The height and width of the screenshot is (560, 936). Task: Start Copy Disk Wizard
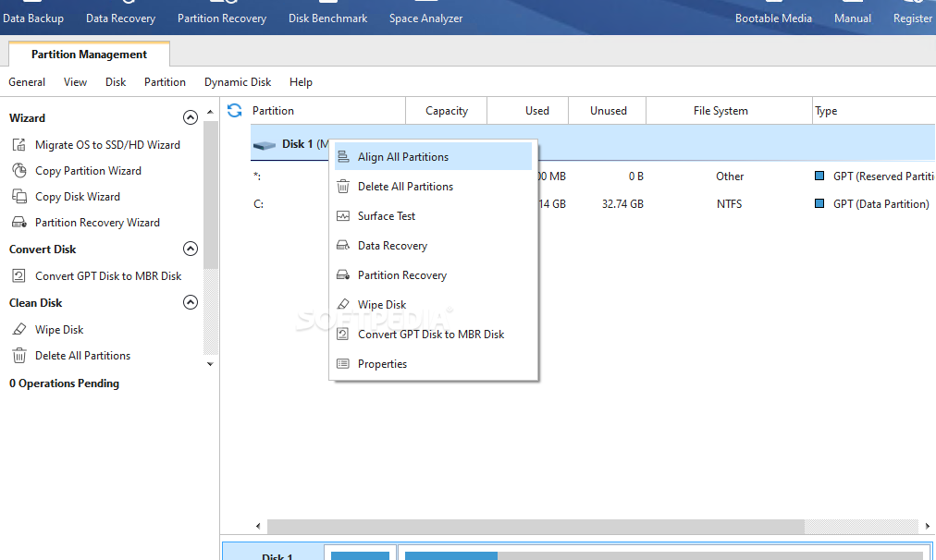coord(78,196)
